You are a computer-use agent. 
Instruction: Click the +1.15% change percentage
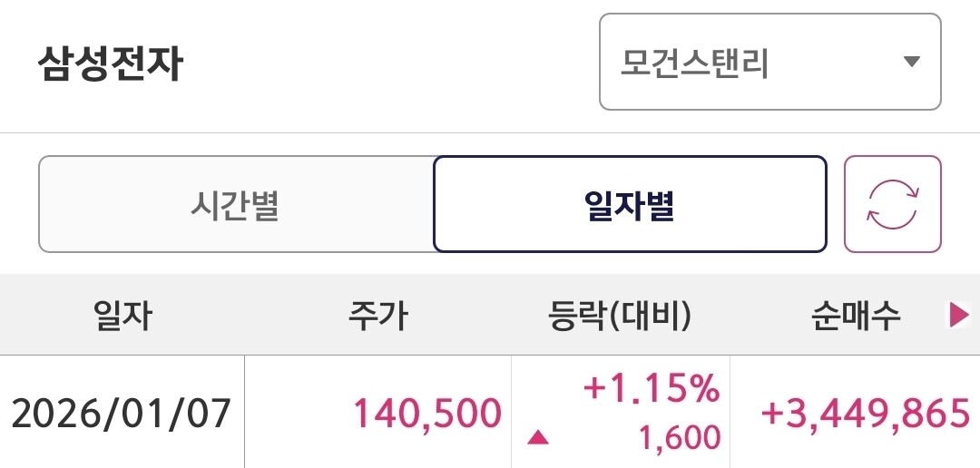651,390
